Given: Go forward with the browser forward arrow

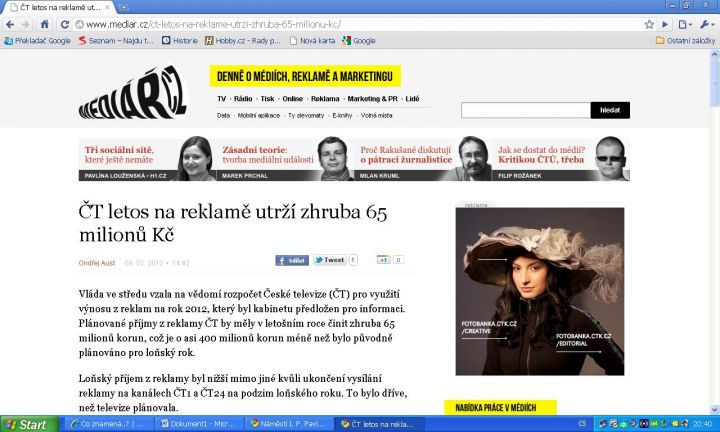Looking at the screenshot, I should 26,24.
